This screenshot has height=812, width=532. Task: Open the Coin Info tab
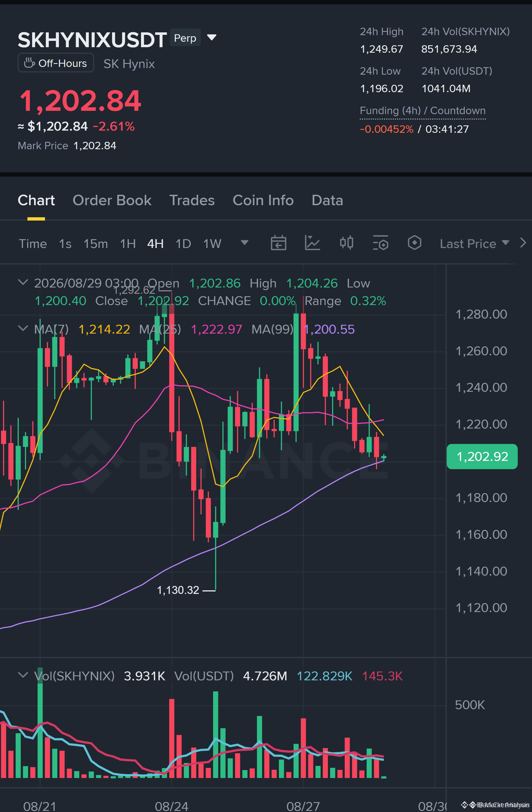tap(263, 200)
